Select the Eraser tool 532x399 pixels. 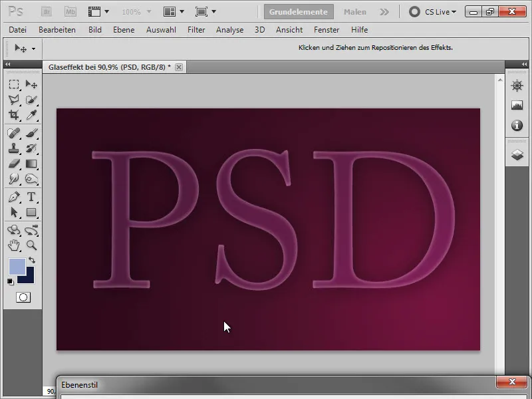coord(14,164)
